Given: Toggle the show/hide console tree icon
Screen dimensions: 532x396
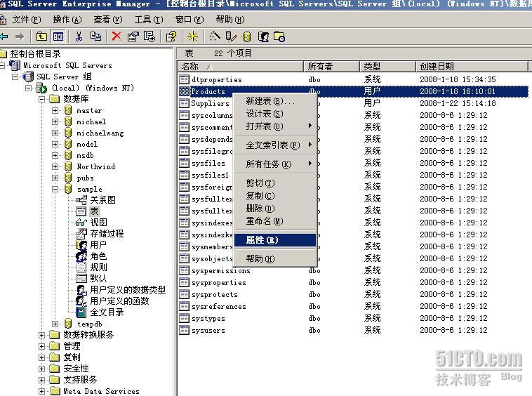Looking at the screenshot, I should tap(58, 37).
